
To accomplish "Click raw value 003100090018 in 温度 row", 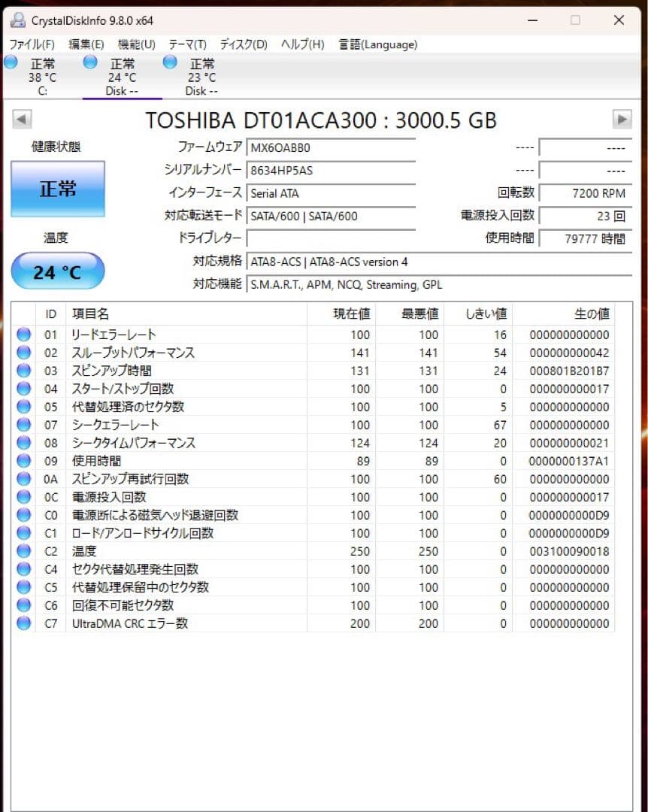I will point(569,551).
